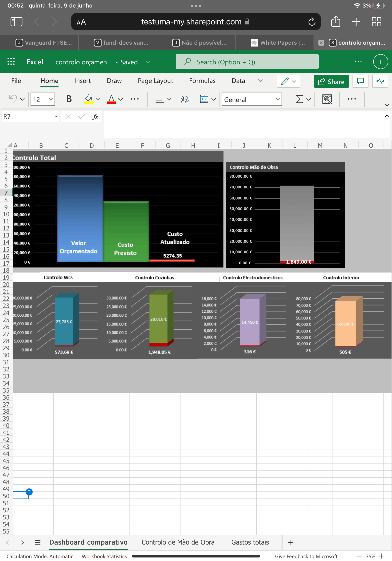Open the account profile T avatar
Image resolution: width=392 pixels, height=561 pixels.
coord(380,62)
